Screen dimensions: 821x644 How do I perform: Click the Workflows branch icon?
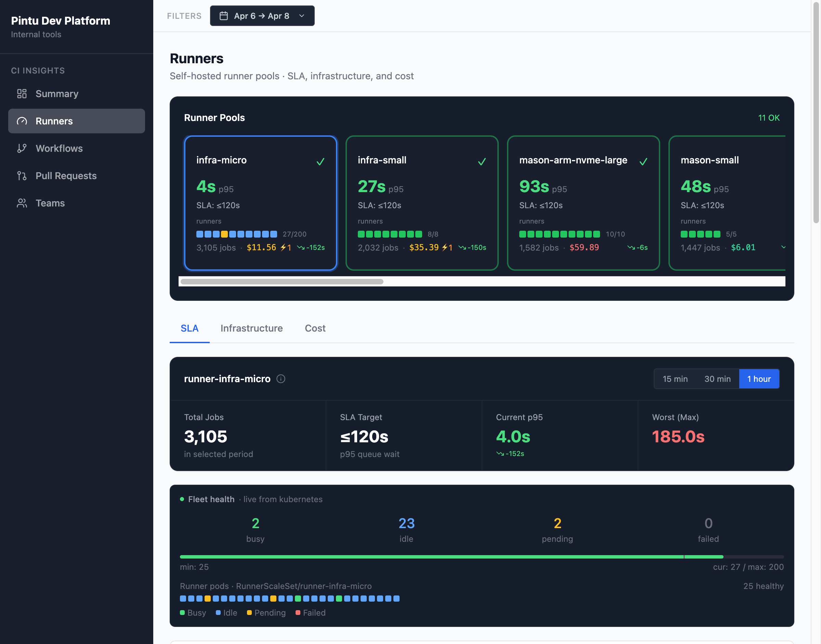coord(22,148)
